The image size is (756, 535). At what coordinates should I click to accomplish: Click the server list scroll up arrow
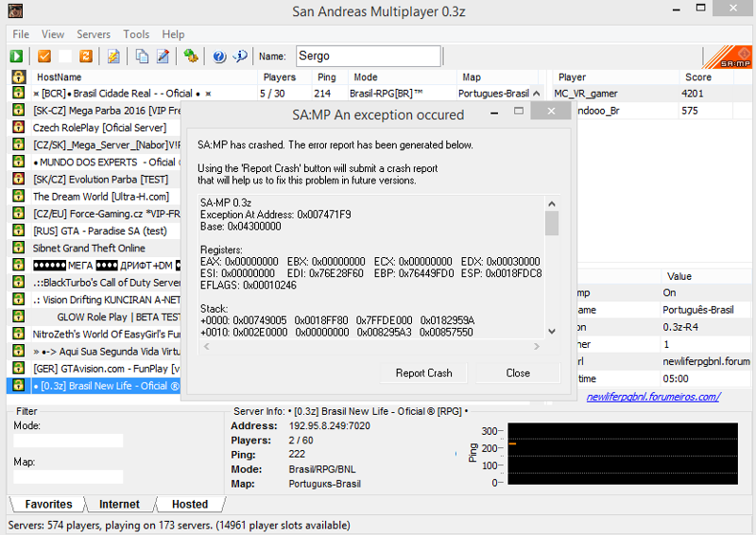[x=536, y=94]
